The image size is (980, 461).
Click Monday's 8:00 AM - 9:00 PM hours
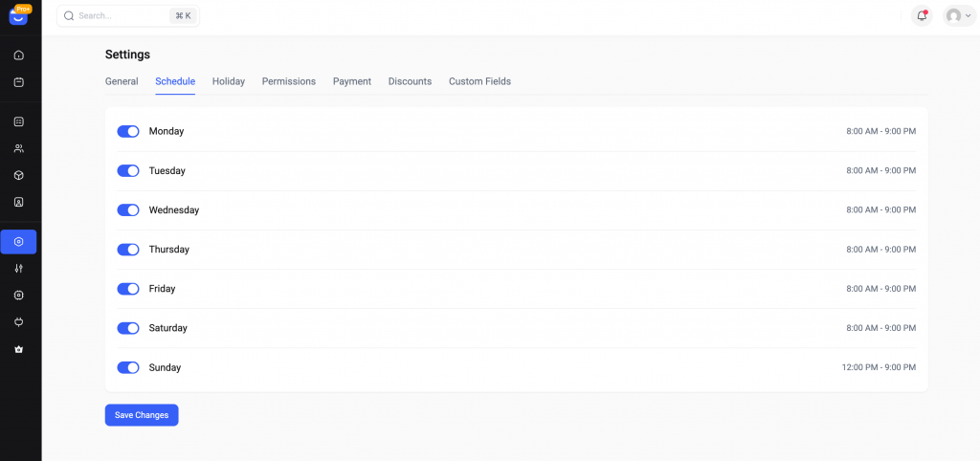(881, 131)
